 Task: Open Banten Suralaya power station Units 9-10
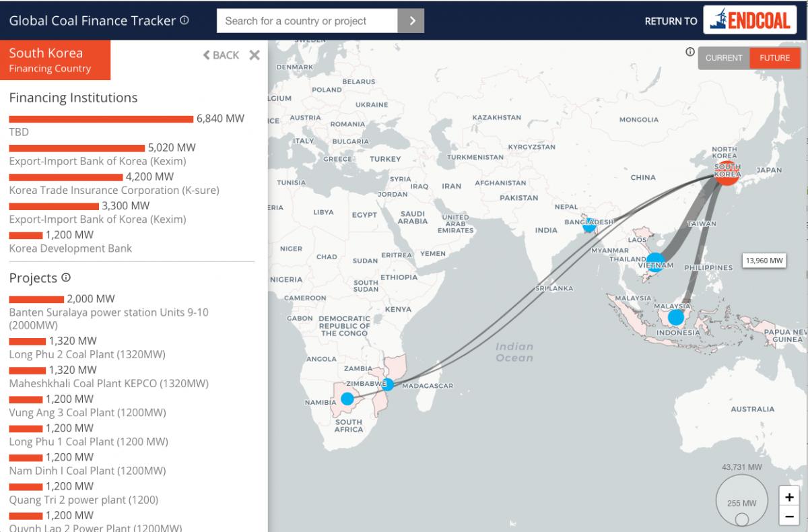click(x=109, y=318)
